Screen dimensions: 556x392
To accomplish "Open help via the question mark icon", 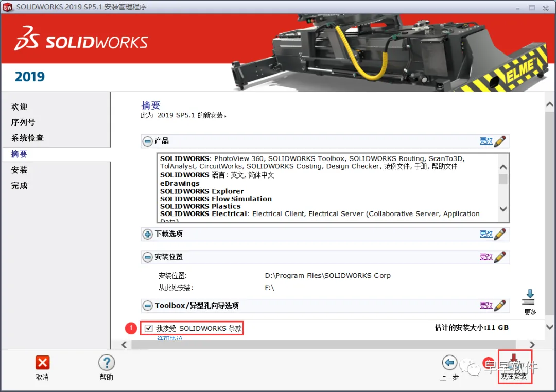I will click(x=107, y=363).
